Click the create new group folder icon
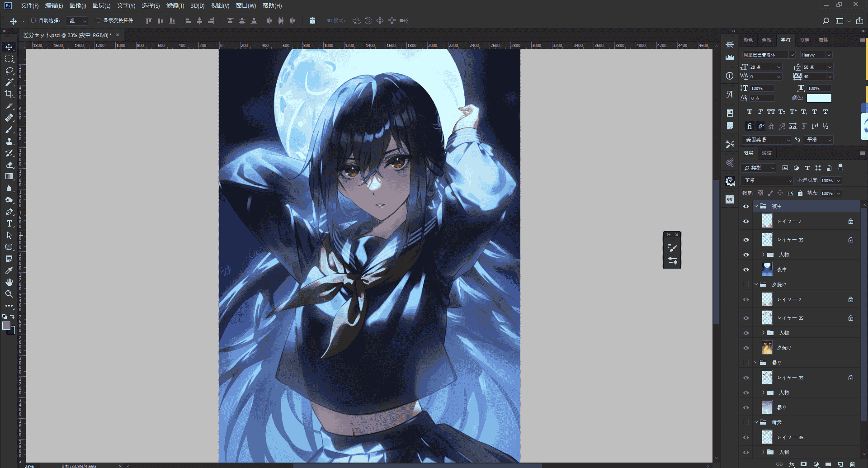868x468 pixels. click(x=828, y=464)
